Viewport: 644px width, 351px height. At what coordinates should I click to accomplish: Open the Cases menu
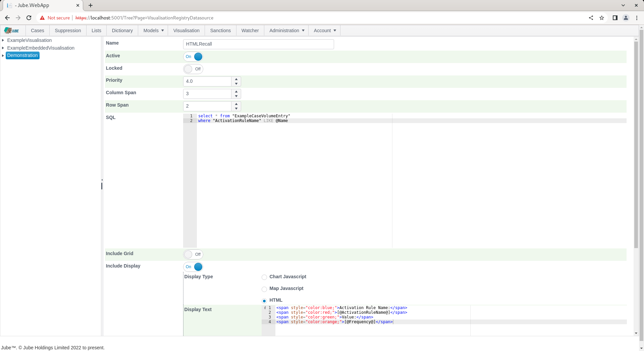coord(38,31)
